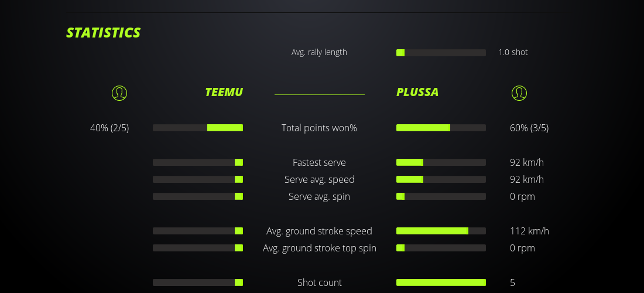Click Plussa's player avatar icon
The width and height of the screenshot is (644, 293).
(x=519, y=93)
